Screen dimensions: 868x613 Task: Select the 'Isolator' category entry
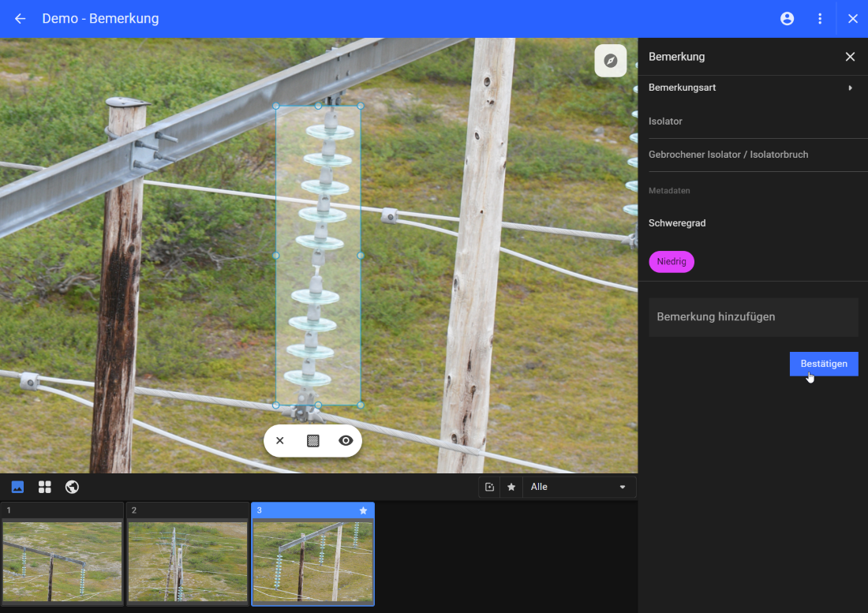[x=665, y=121]
